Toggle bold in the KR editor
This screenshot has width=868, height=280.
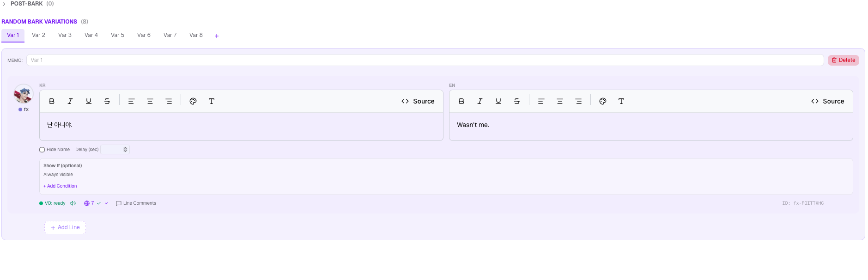[52, 101]
